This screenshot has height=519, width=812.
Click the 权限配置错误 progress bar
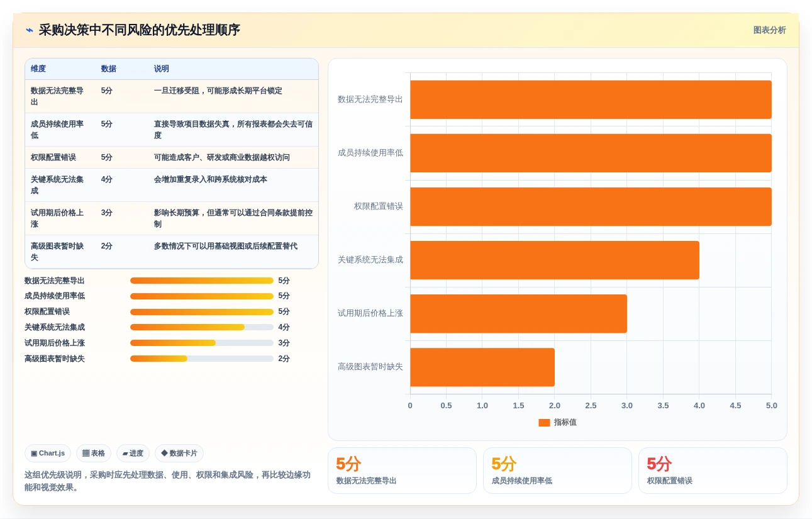point(202,311)
